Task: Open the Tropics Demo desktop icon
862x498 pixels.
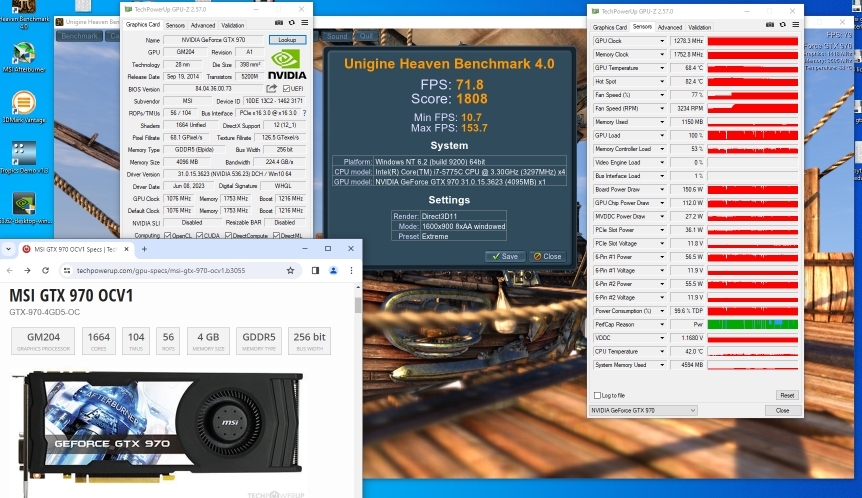Action: pos(24,157)
